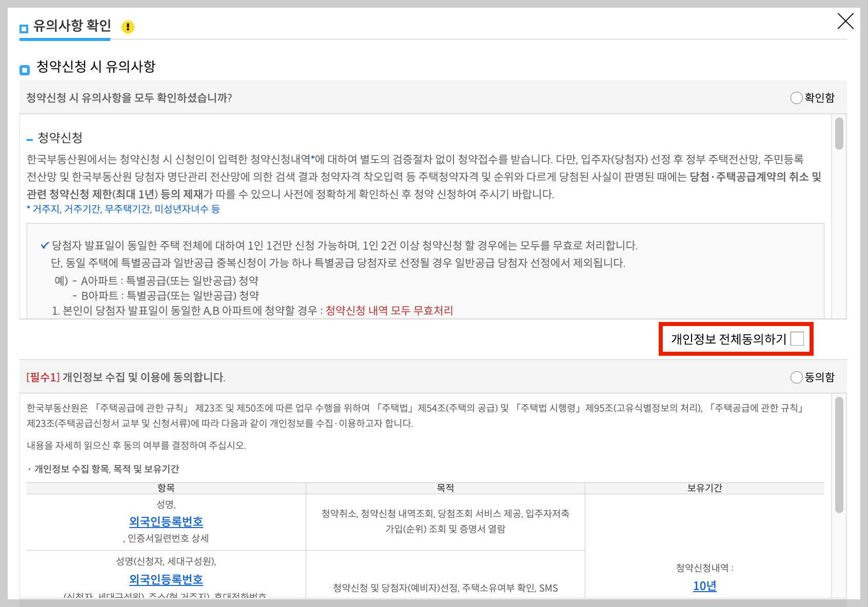The width and height of the screenshot is (868, 607).
Task: Click the 항목 column header
Action: [x=166, y=488]
